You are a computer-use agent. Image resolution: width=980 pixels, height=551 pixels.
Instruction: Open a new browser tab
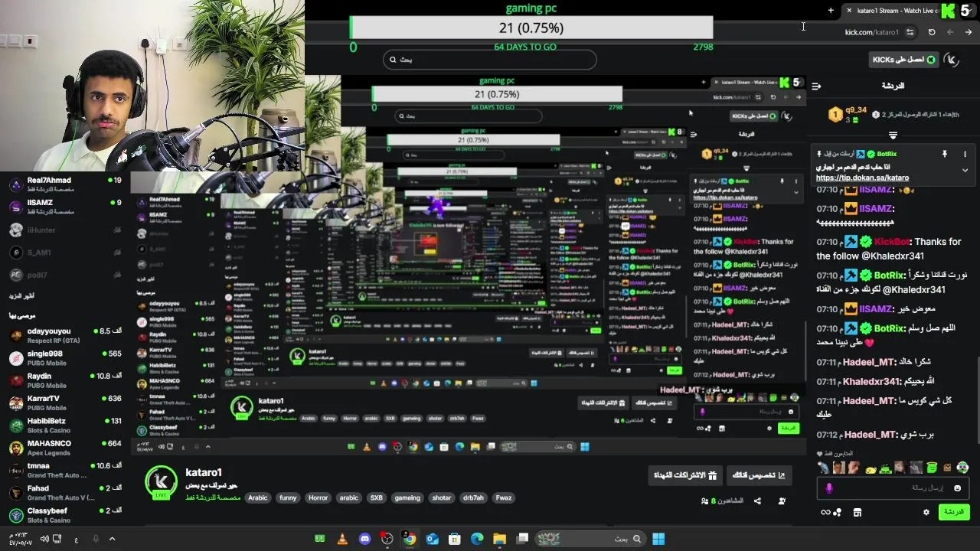coord(831,11)
